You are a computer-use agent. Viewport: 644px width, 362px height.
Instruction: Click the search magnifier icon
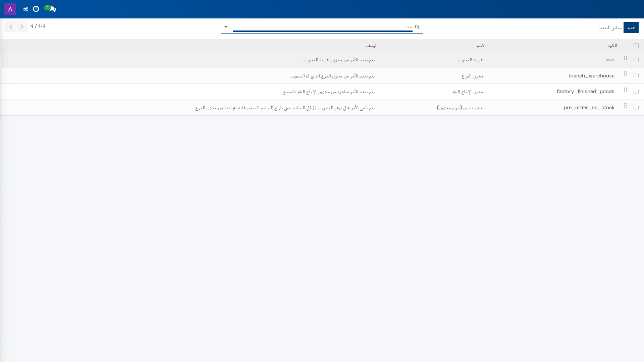pos(417,27)
